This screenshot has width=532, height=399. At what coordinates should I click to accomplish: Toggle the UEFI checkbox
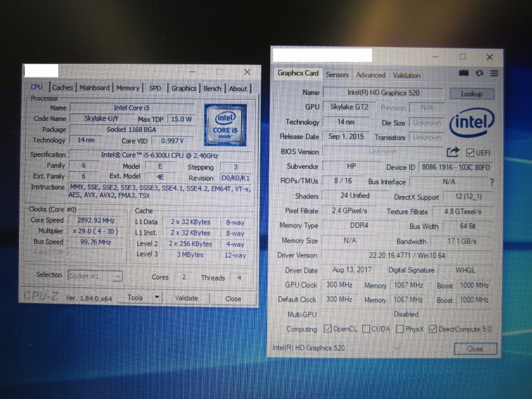pyautogui.click(x=470, y=153)
